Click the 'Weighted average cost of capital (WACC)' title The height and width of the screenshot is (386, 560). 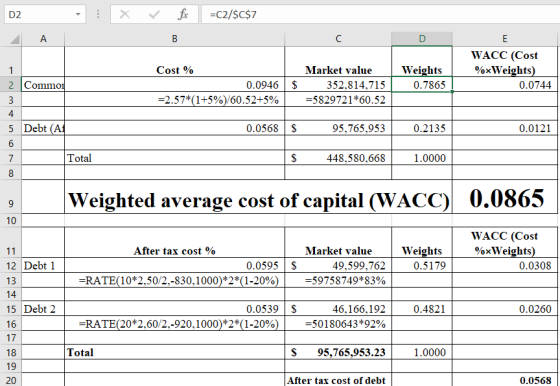click(x=259, y=200)
